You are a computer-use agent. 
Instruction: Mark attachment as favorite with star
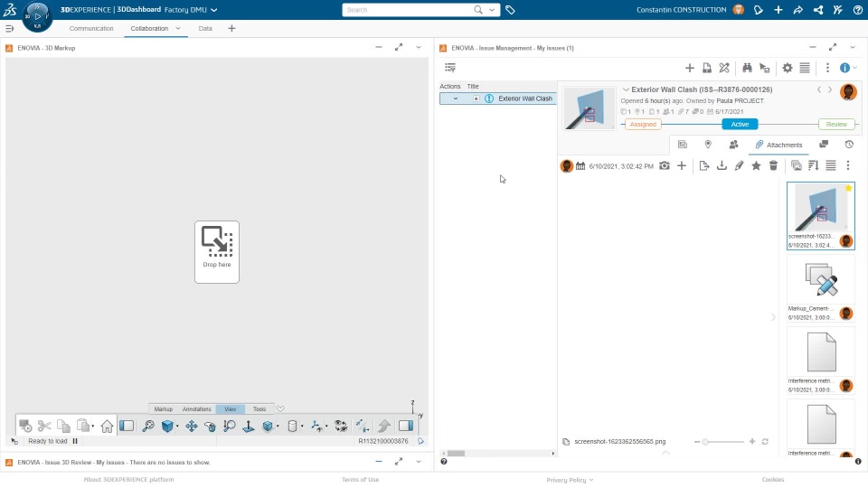(x=756, y=165)
